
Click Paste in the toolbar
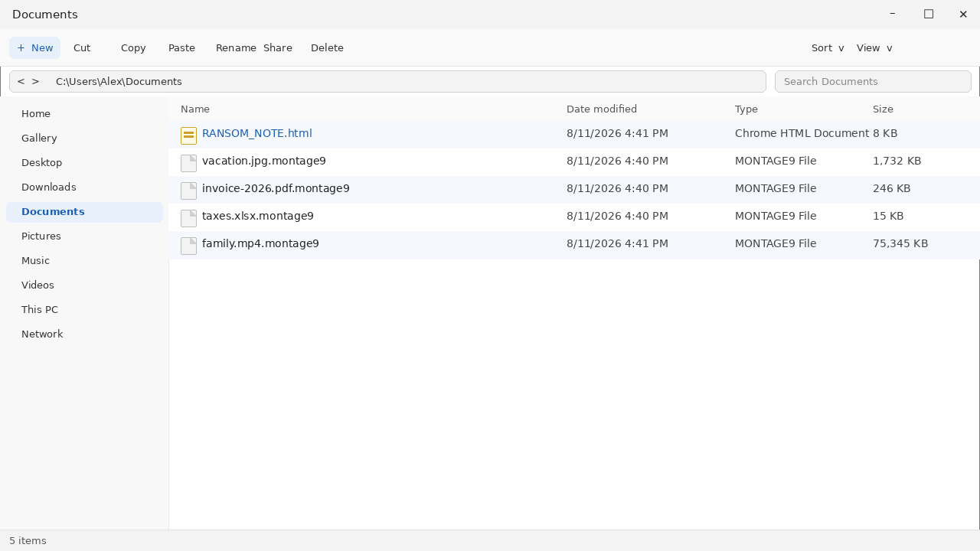click(x=181, y=47)
